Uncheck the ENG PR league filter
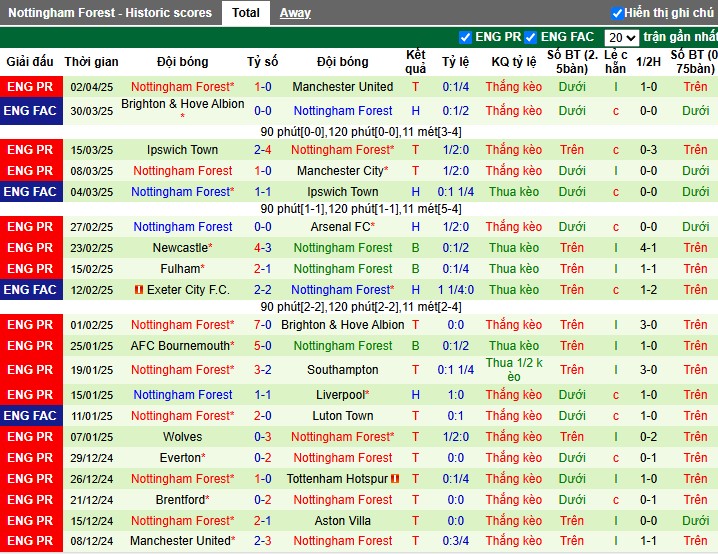 [x=465, y=37]
